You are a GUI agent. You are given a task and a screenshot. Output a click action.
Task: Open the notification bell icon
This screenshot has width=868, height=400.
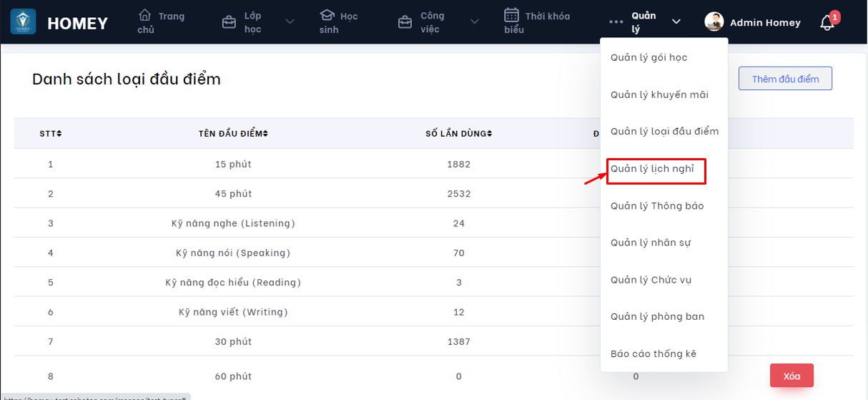(827, 23)
